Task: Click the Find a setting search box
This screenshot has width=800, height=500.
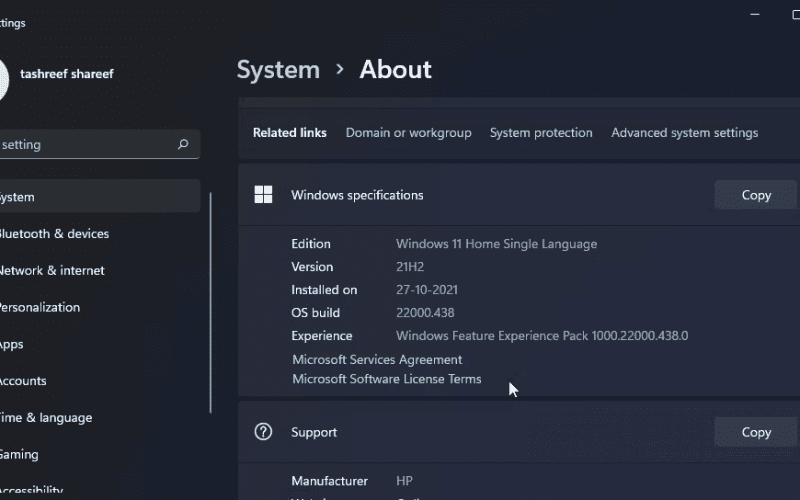Action: 100,144
